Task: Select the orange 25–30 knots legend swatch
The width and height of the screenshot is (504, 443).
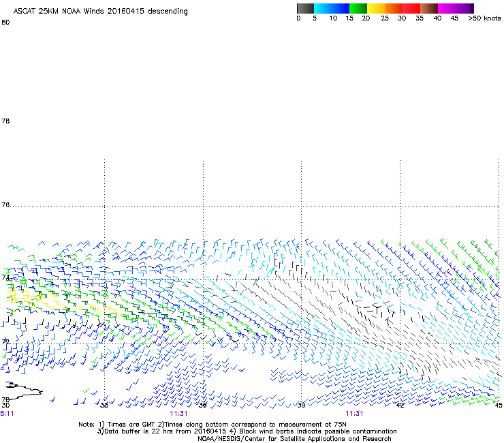Action: click(x=394, y=8)
